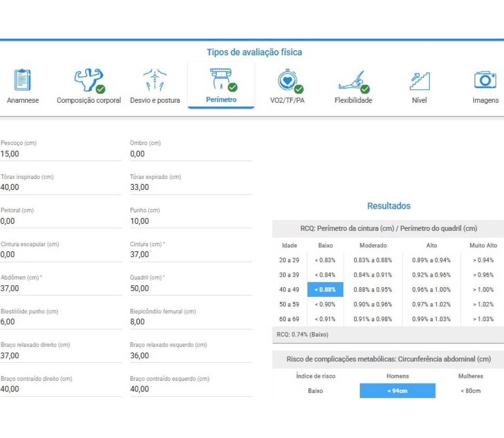Click the highlighted < 94cm Homens cell

(397, 391)
